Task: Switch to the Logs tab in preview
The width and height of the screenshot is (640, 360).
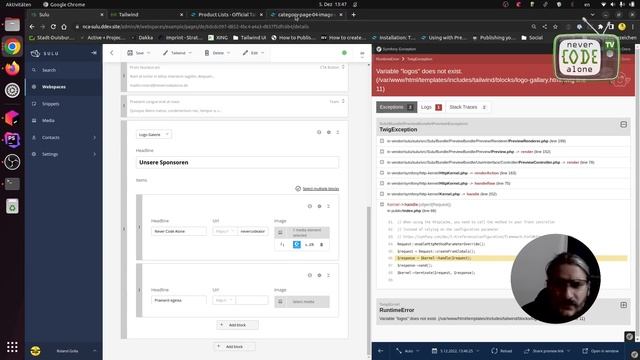Action: pos(431,107)
